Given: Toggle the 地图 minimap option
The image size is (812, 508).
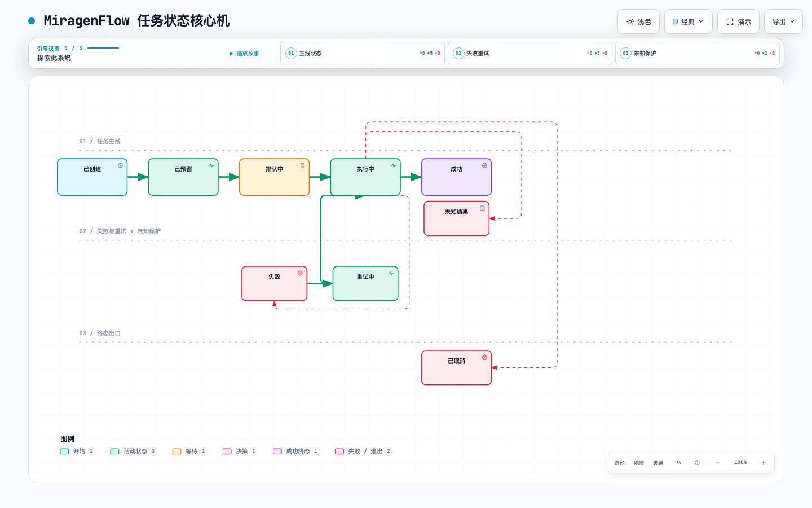Looking at the screenshot, I should click(x=639, y=463).
